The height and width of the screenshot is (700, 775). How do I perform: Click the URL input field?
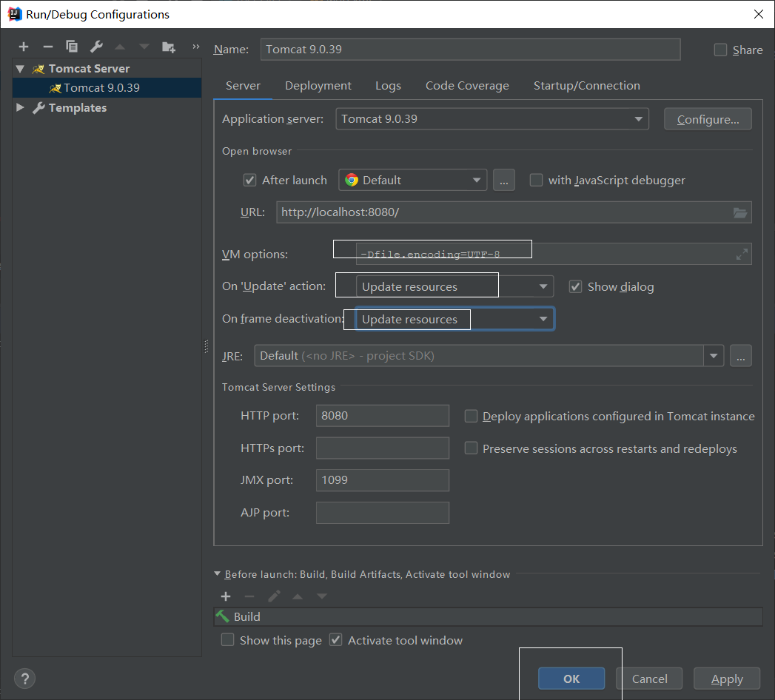[514, 212]
